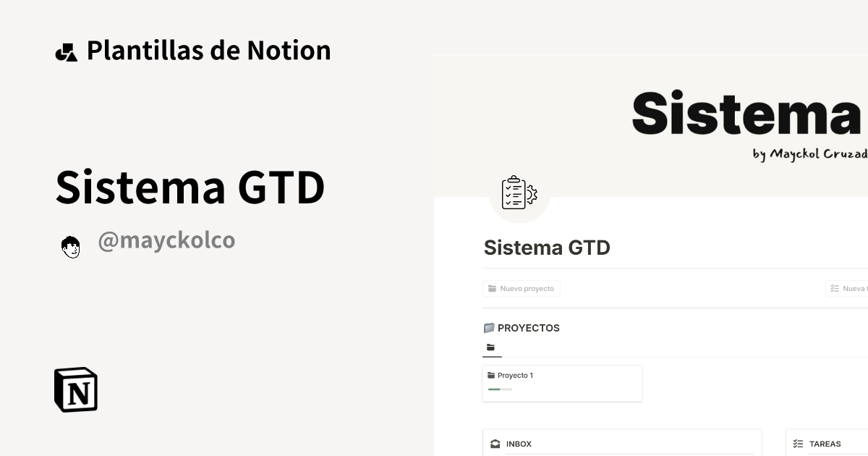The height and width of the screenshot is (456, 868).
Task: Click the folder icon on the Proyecto 1 card
Action: click(493, 375)
